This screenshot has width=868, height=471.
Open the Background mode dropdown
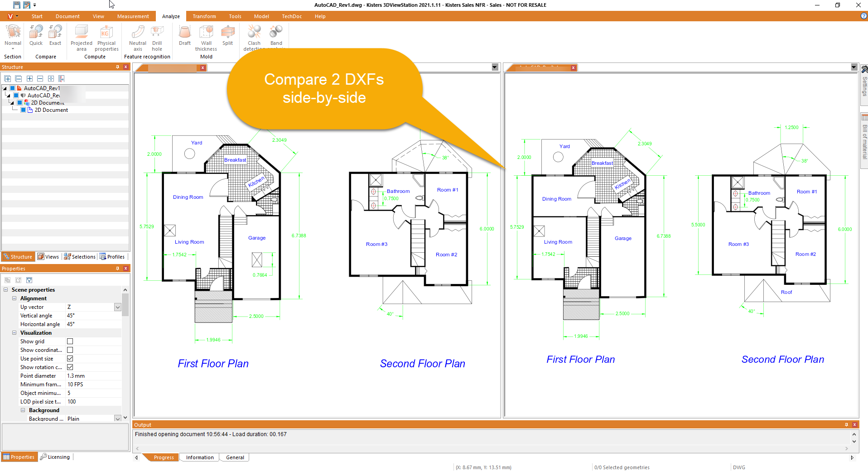118,419
